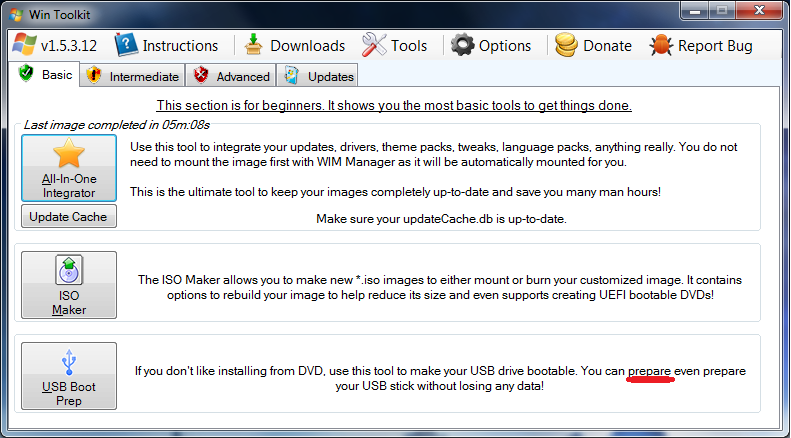
Task: Switch to the Advanced tab
Action: [x=231, y=76]
